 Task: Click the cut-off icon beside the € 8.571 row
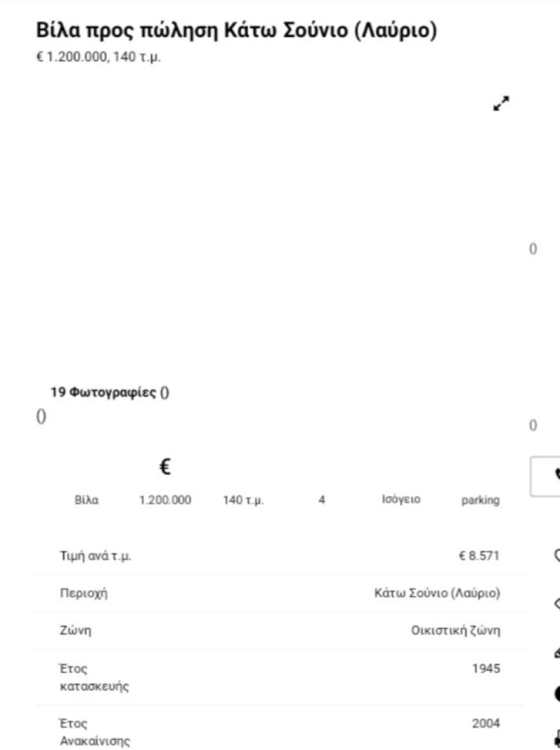pyautogui.click(x=556, y=556)
